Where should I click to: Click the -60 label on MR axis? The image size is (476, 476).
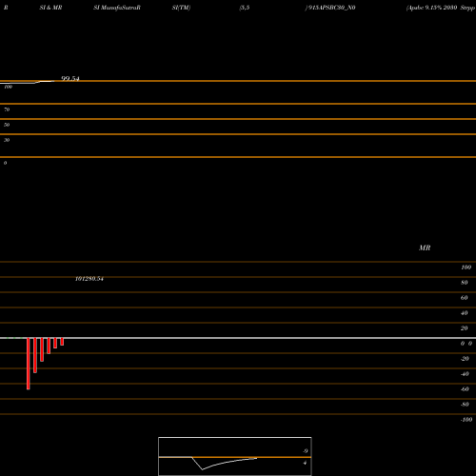click(x=465, y=389)
